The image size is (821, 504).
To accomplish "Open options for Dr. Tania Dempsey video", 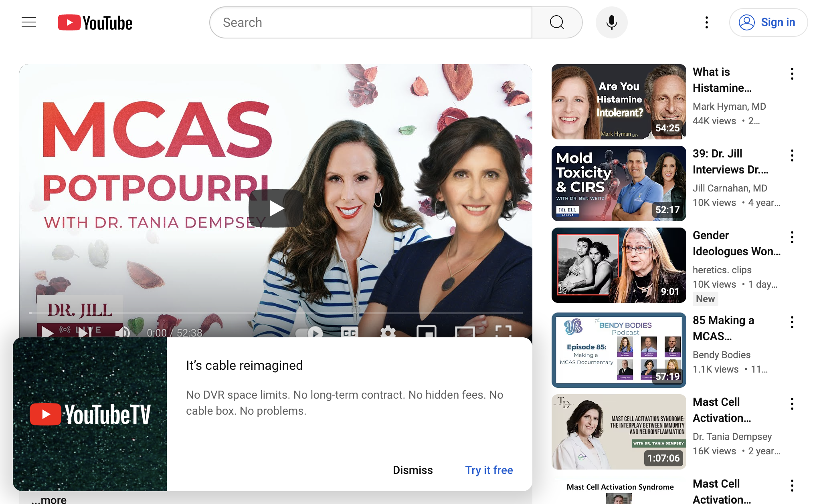I will click(792, 404).
